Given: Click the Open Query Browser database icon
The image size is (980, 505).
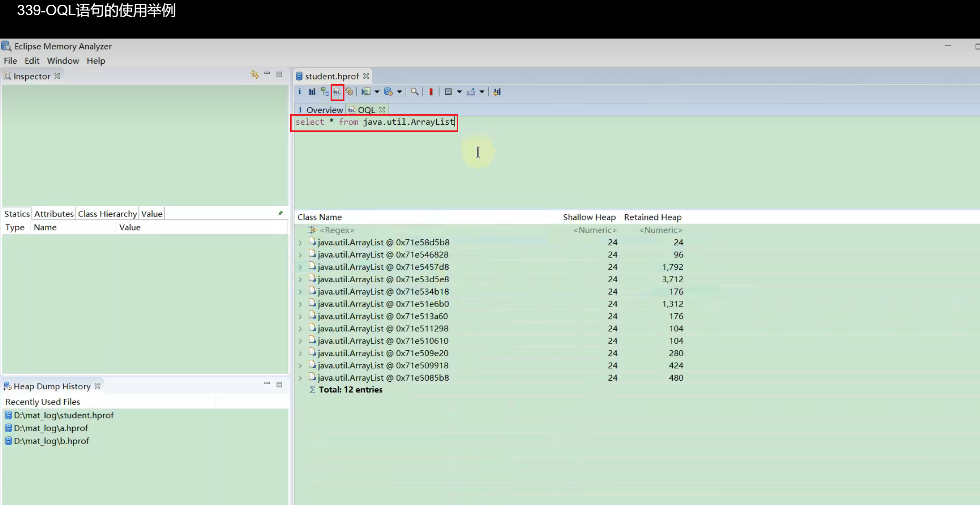Looking at the screenshot, I should point(388,92).
